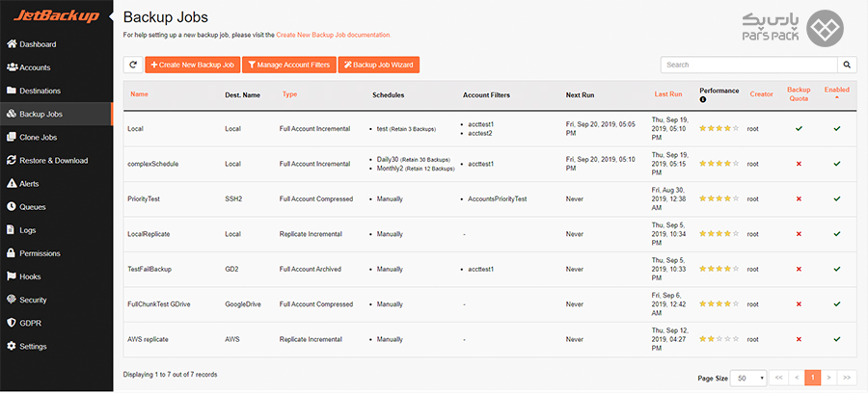This screenshot has width=868, height=393.
Task: Open Backup Jobs in the sidebar
Action: click(56, 114)
